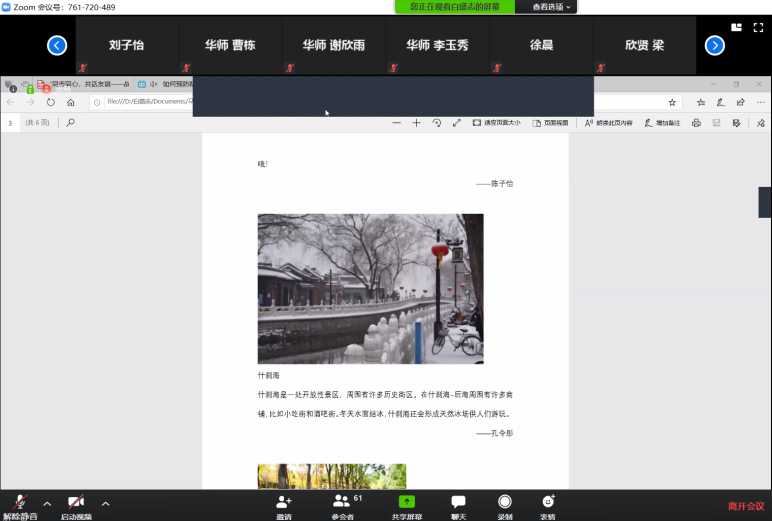Screen dimensions: 772x521
Task: Open the 聊天 chat panel
Action: point(458,504)
